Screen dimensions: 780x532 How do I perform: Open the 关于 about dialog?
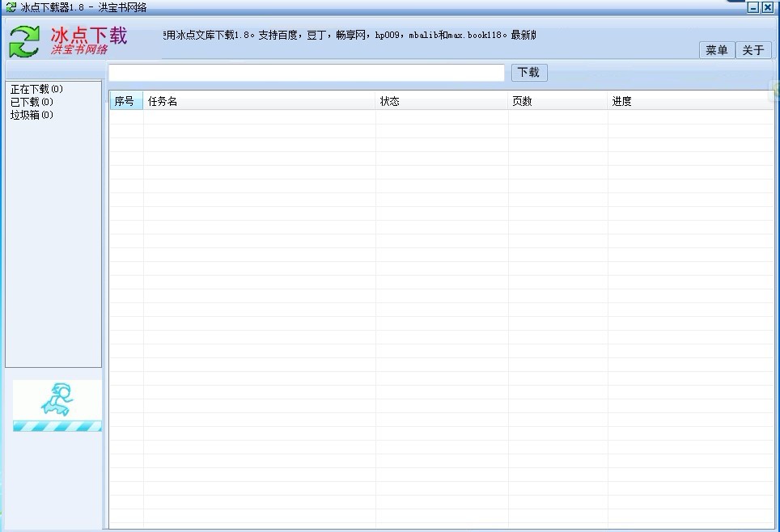[752, 50]
